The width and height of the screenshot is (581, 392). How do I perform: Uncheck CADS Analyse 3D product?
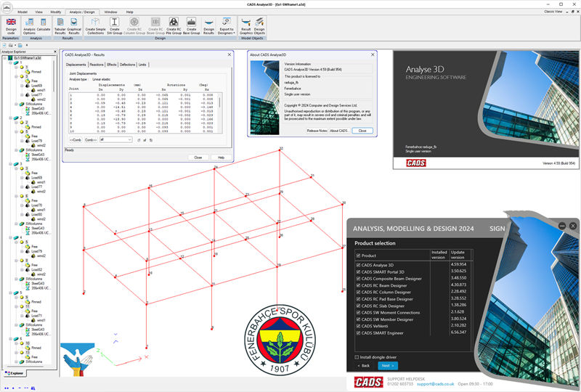359,265
